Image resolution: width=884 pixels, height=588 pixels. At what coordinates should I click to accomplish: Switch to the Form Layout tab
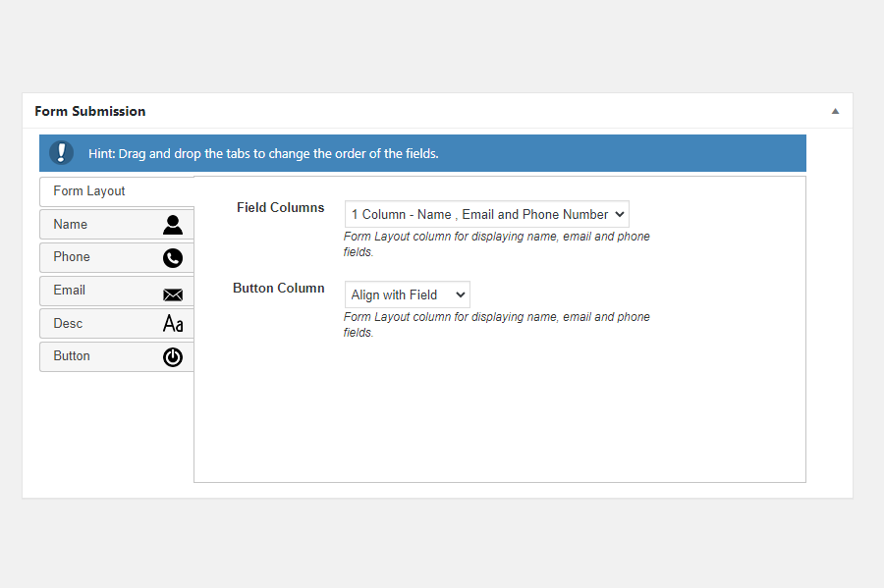pyautogui.click(x=89, y=191)
